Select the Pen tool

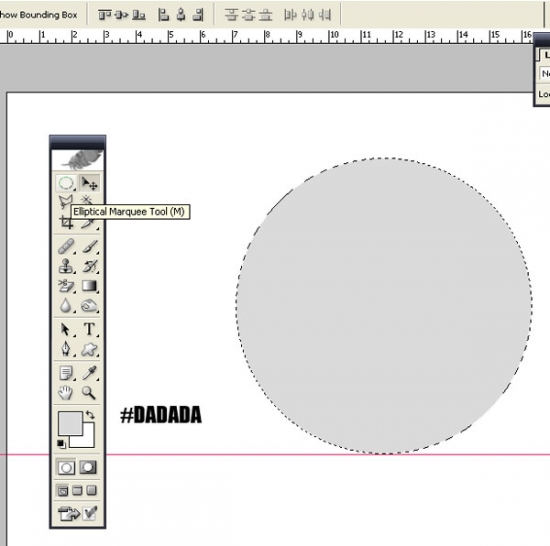[66, 349]
